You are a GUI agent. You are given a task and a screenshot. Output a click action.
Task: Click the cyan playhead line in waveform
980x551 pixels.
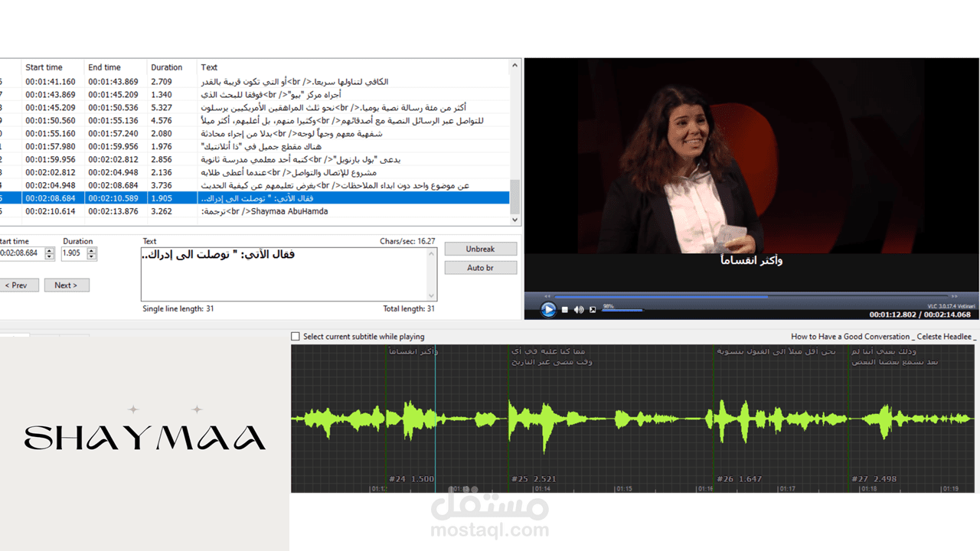[x=435, y=418]
